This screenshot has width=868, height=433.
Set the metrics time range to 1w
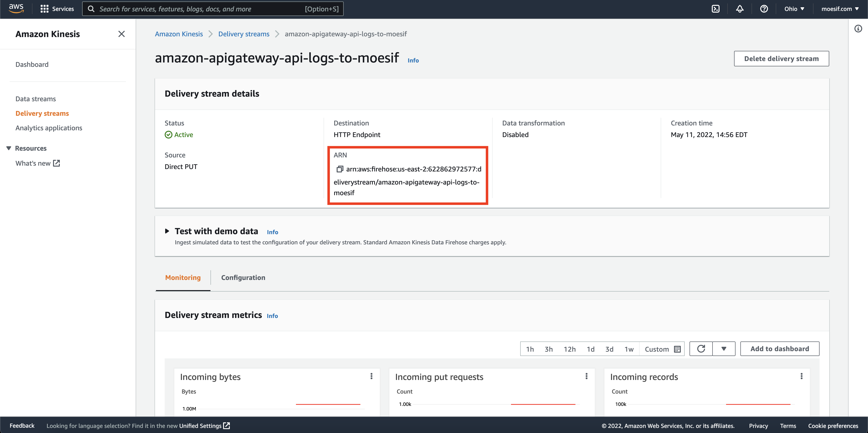[x=629, y=349]
